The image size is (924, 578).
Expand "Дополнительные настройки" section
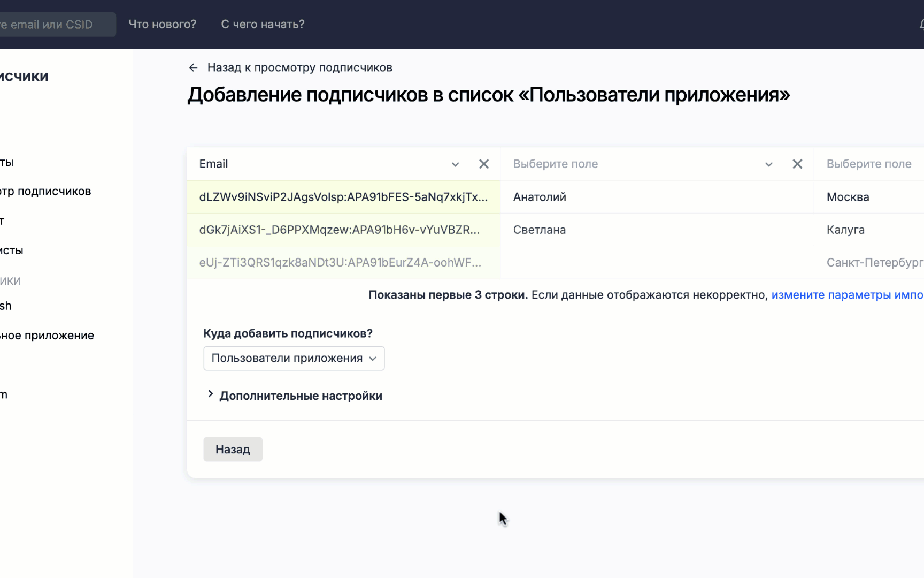[301, 396]
